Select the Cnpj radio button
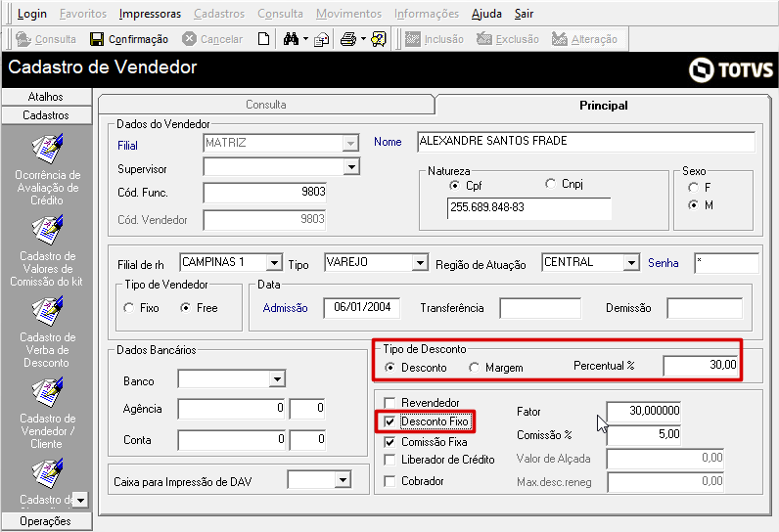779x532 pixels. point(550,184)
